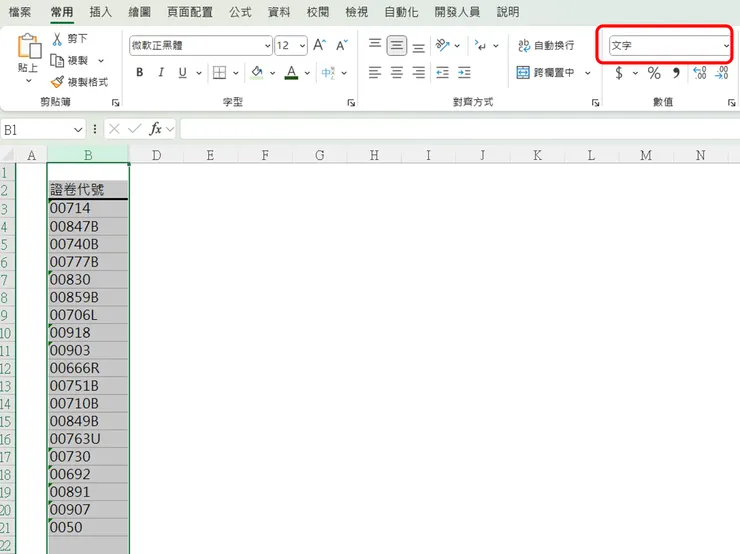Enable Wrap Text (自動換行)
This screenshot has height=554, width=740.
click(546, 45)
